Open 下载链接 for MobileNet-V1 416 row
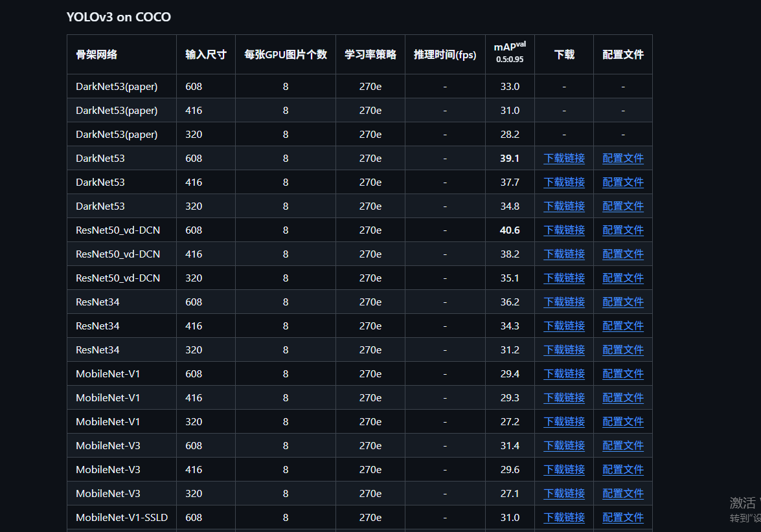This screenshot has height=532, width=761. coord(564,397)
